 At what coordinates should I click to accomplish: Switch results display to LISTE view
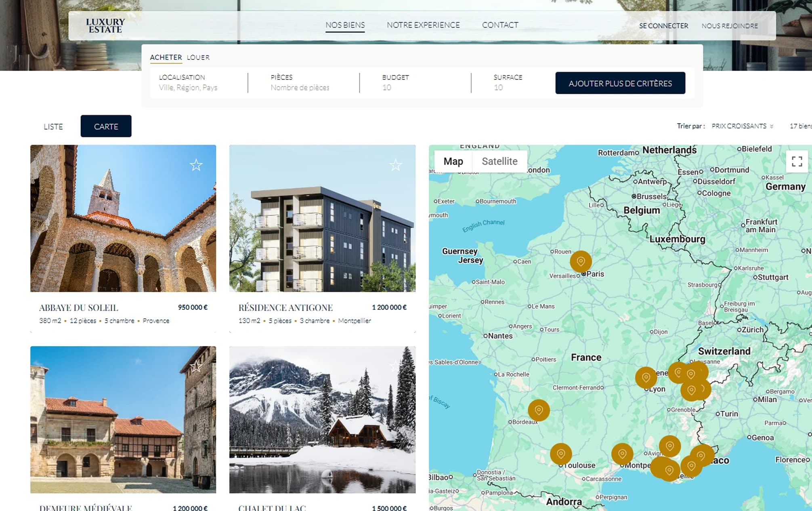pos(53,126)
